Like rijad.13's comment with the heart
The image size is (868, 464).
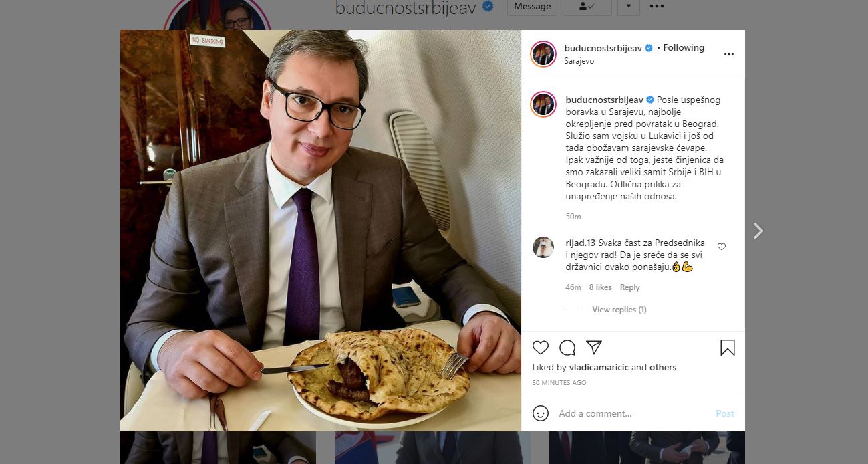pos(722,246)
